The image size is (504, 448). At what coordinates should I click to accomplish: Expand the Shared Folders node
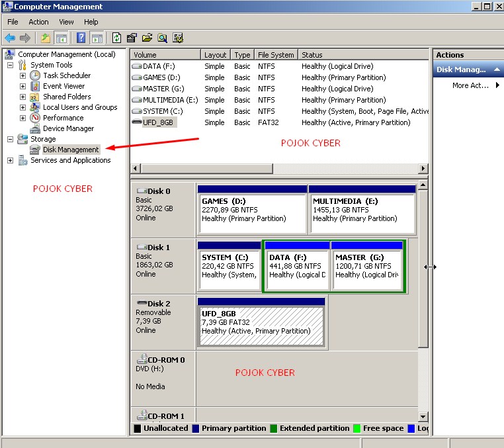[22, 97]
